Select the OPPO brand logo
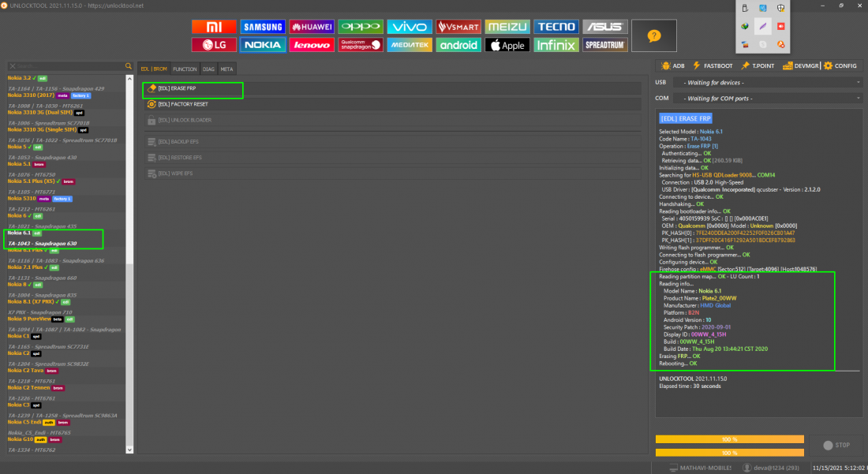This screenshot has height=474, width=868. coord(361,27)
